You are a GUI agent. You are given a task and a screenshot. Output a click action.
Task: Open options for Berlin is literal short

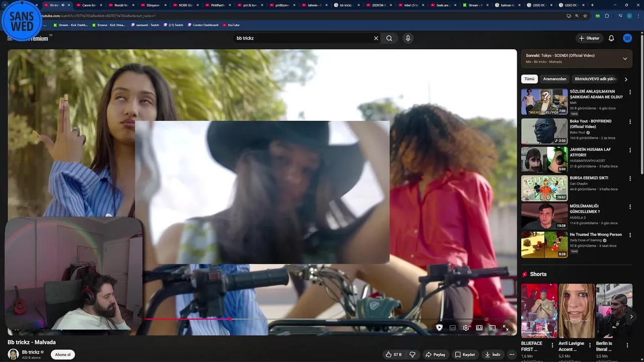tap(627, 345)
